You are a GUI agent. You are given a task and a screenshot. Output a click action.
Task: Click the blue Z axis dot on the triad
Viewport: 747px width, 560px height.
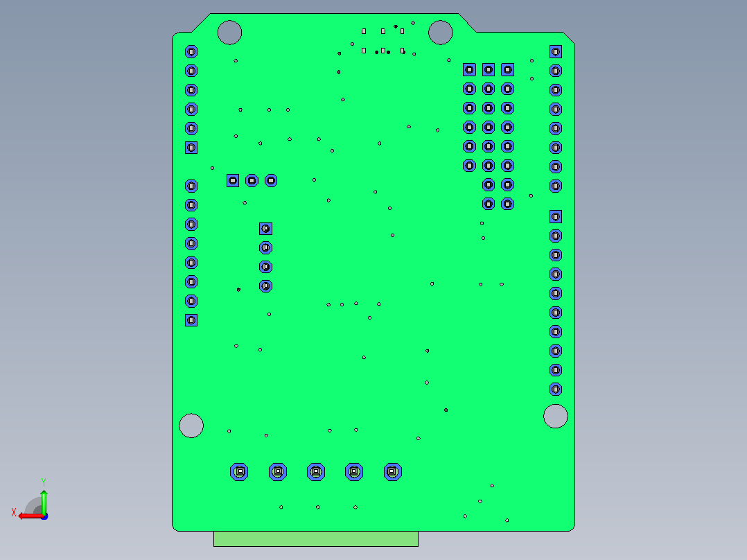tap(45, 516)
